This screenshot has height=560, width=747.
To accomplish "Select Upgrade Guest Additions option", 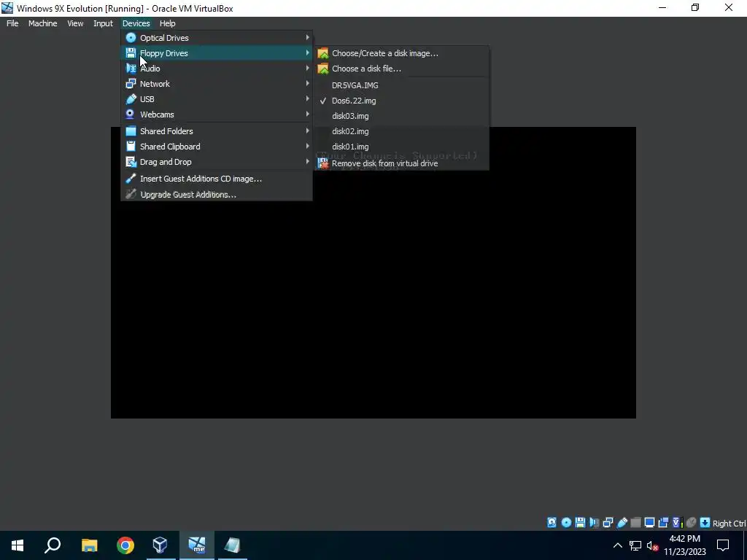I will 217,194.
